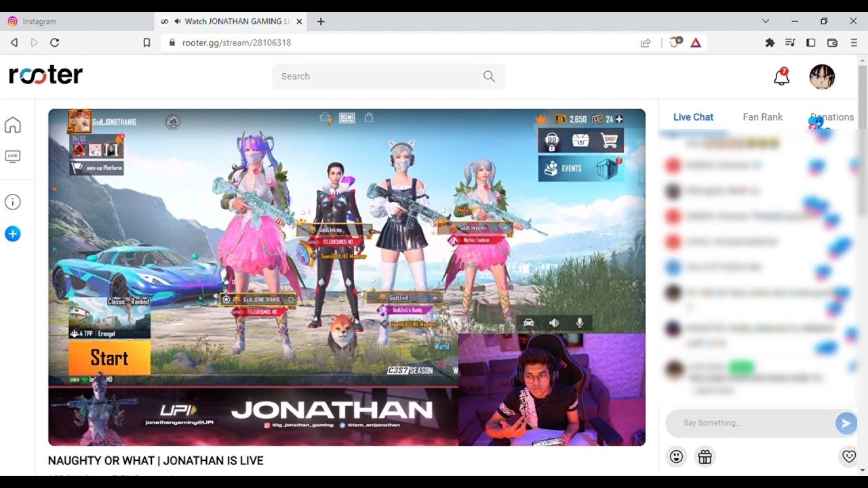868x488 pixels.
Task: Click the browser back button
Action: pos(14,43)
